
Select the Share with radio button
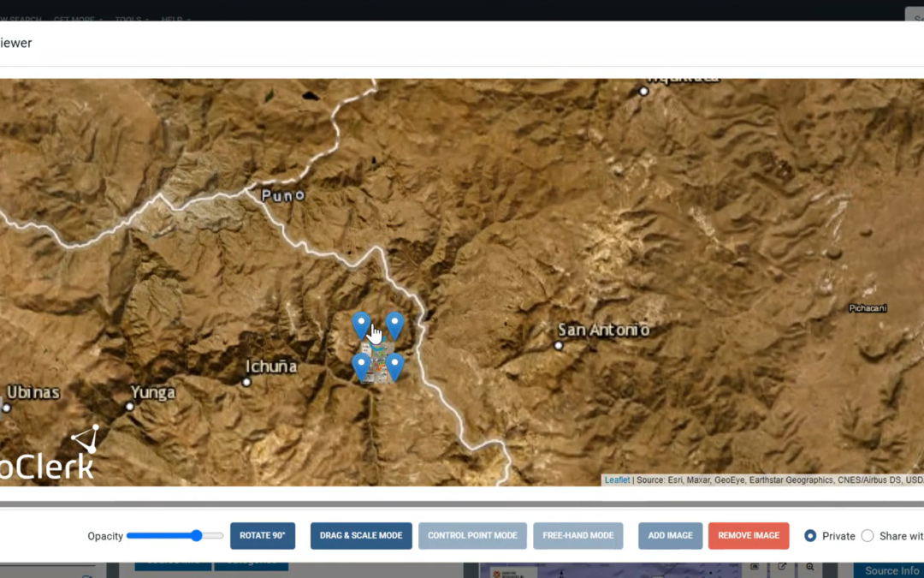(x=866, y=535)
